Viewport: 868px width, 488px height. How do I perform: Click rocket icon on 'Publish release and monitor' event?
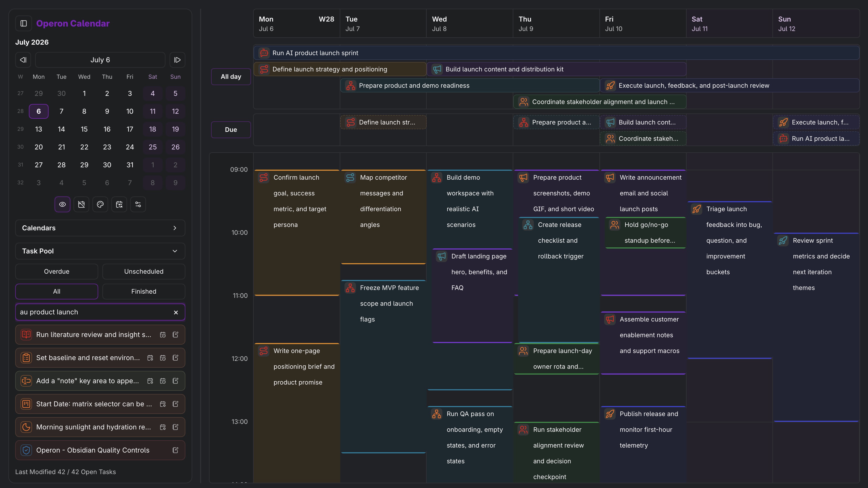pyautogui.click(x=610, y=414)
